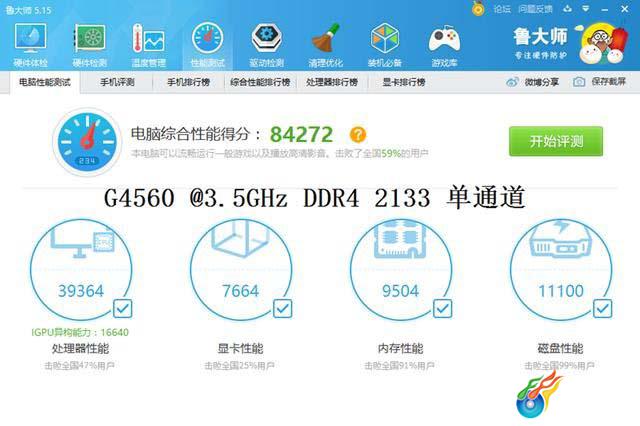Click disk score 11100
The width and height of the screenshot is (640, 426).
point(561,291)
